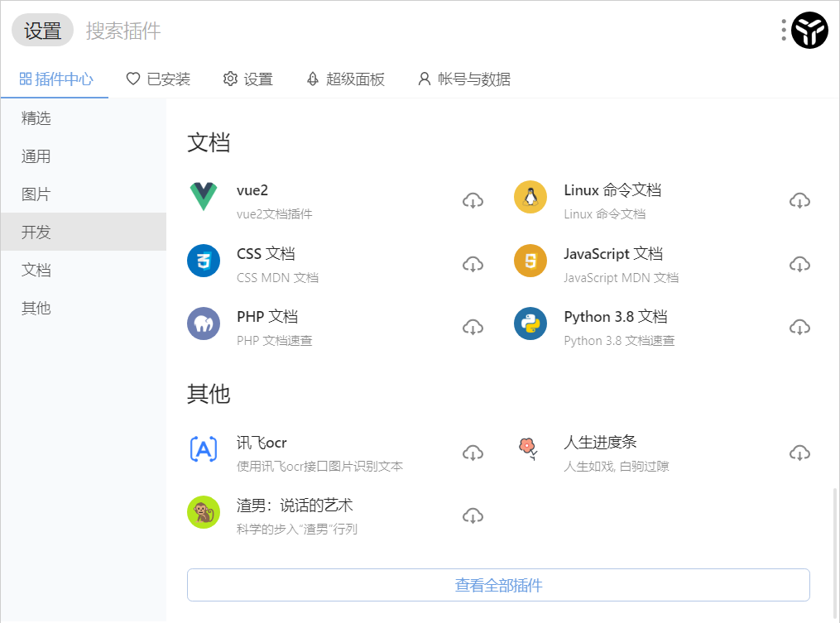
Task: Select 精选 category in sidebar
Action: pos(84,118)
